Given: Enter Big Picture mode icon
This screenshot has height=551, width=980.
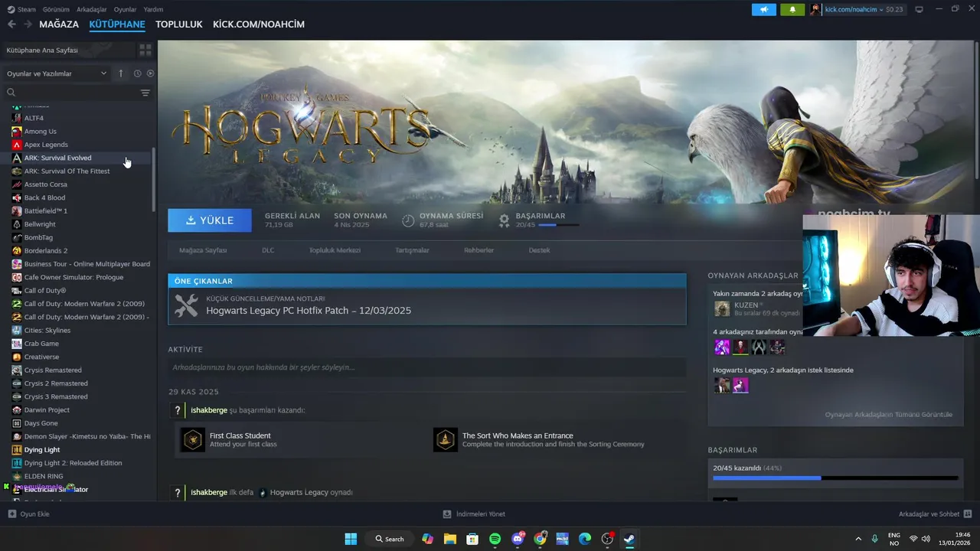Looking at the screenshot, I should click(919, 9).
